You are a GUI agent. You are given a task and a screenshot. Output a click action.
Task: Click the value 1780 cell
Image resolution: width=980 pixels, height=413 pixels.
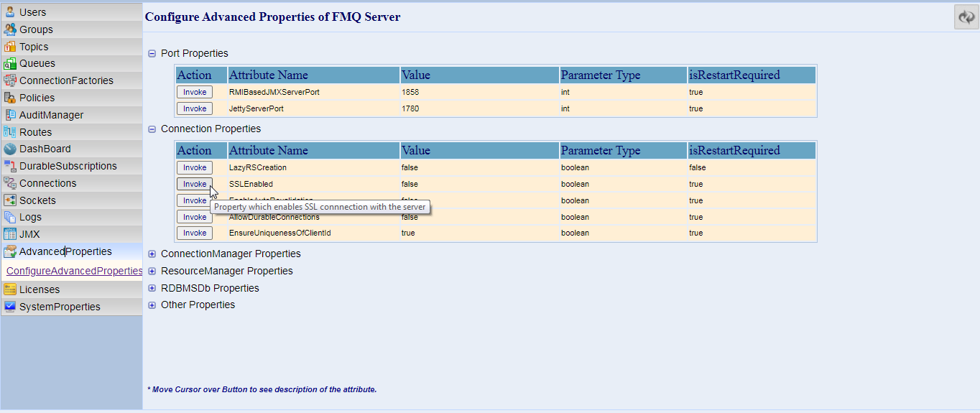pos(479,108)
